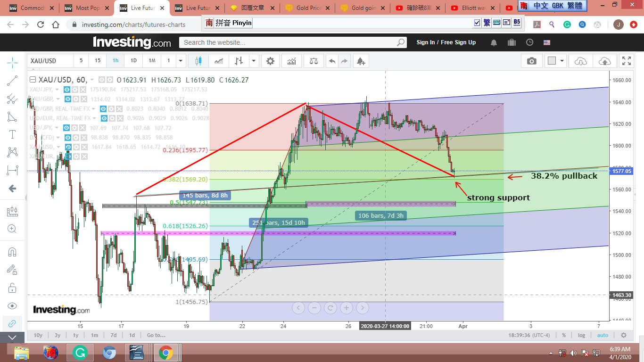The image size is (644, 362).
Task: Toggle magnet mode in drawing sidebar
Action: (x=13, y=252)
